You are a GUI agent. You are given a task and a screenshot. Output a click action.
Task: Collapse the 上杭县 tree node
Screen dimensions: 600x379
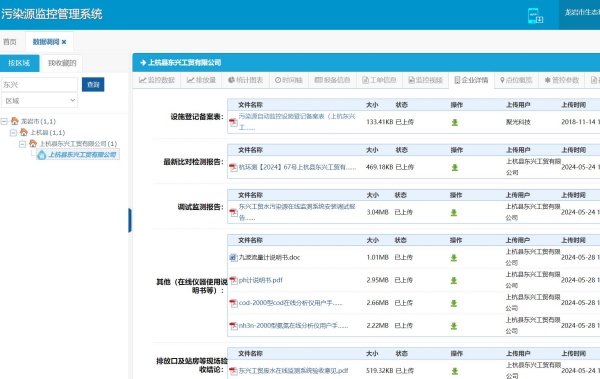point(13,132)
